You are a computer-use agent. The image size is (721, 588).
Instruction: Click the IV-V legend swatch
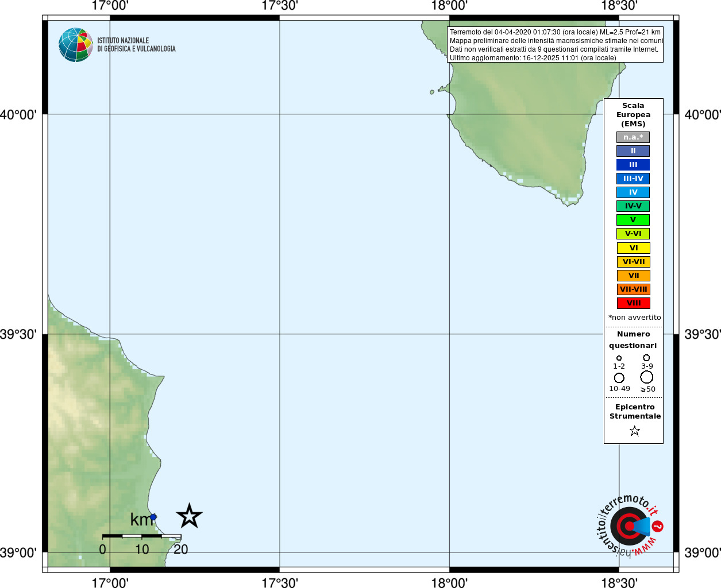(x=633, y=206)
